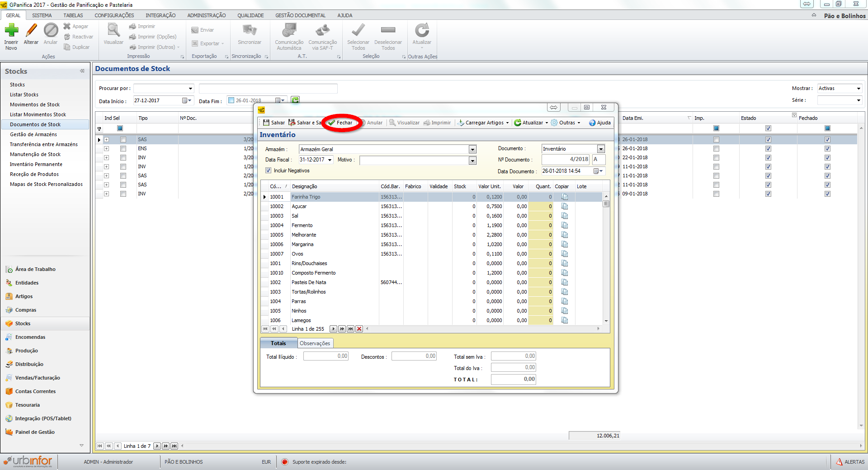
Task: Check Ind Sel box for ENS row
Action: click(x=123, y=148)
